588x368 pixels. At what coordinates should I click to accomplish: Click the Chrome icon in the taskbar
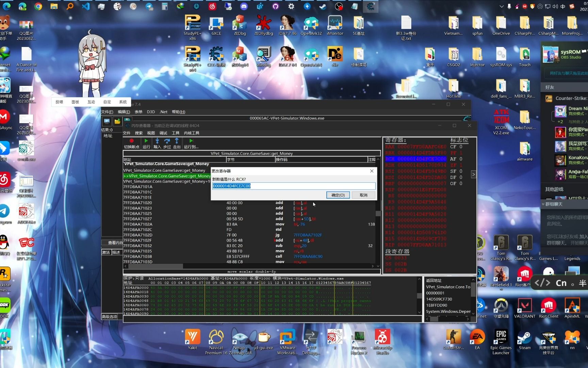[38, 6]
